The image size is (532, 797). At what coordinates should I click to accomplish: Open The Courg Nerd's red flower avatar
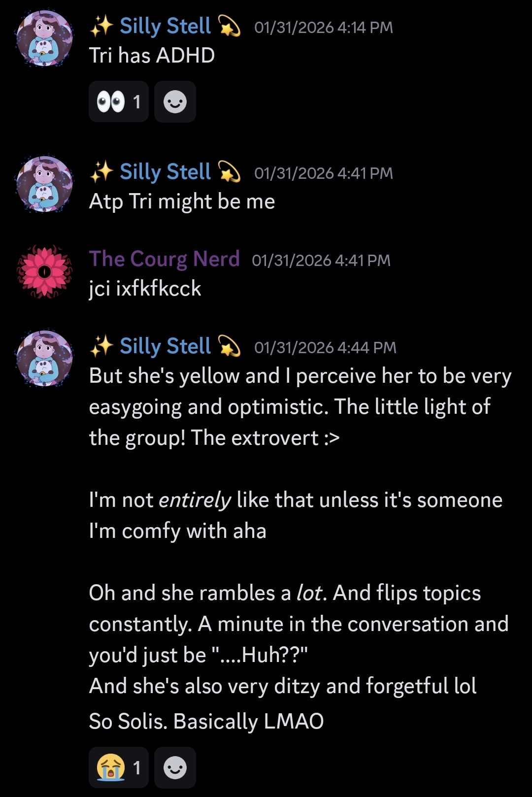click(x=44, y=271)
